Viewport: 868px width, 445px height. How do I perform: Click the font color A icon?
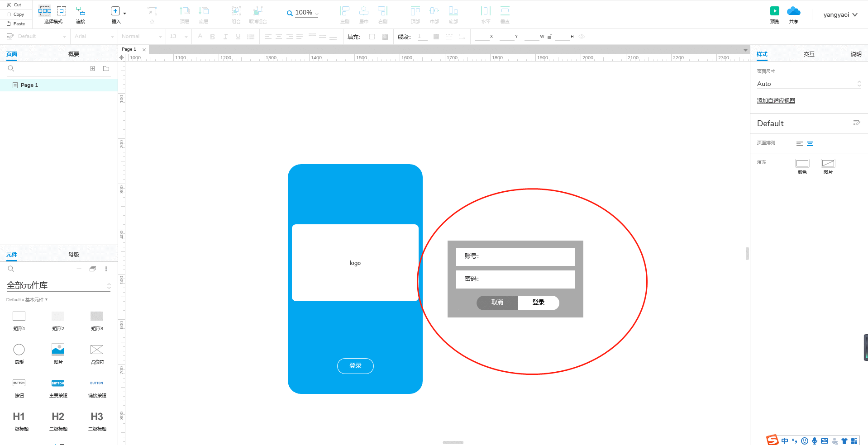(x=200, y=36)
